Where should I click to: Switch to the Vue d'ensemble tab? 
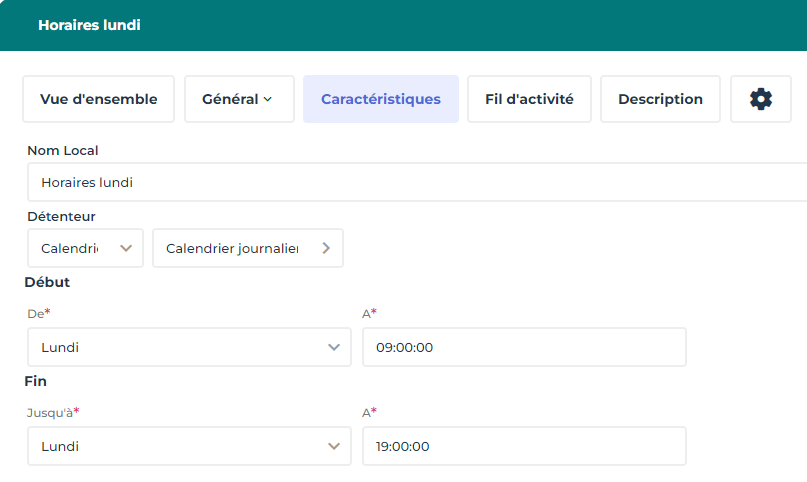point(98,99)
